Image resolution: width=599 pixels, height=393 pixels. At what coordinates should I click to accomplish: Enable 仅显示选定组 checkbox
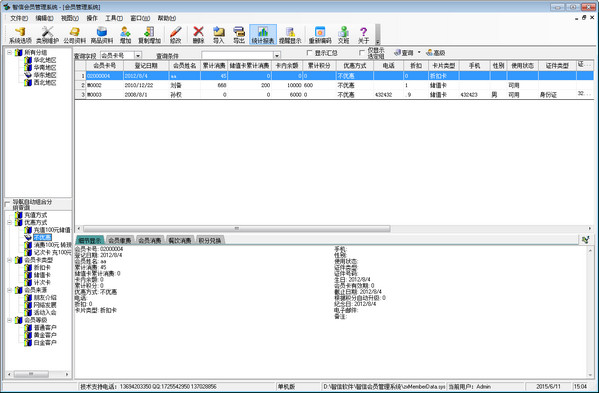[362, 53]
